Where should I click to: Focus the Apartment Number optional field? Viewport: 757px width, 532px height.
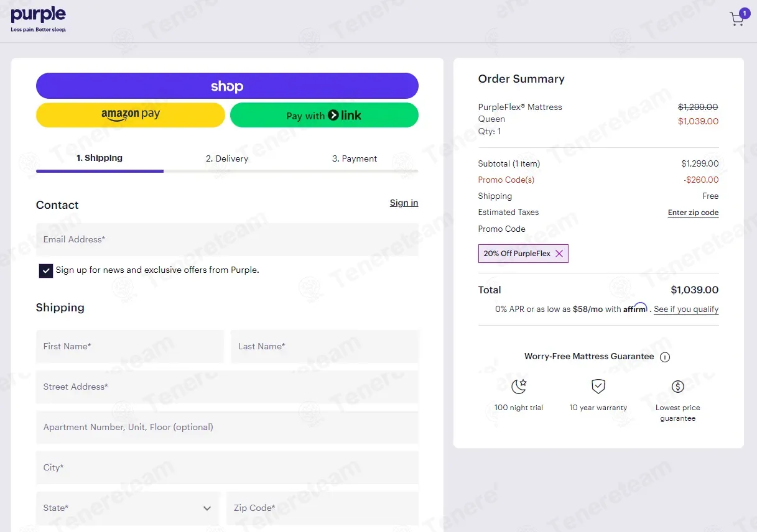point(227,427)
